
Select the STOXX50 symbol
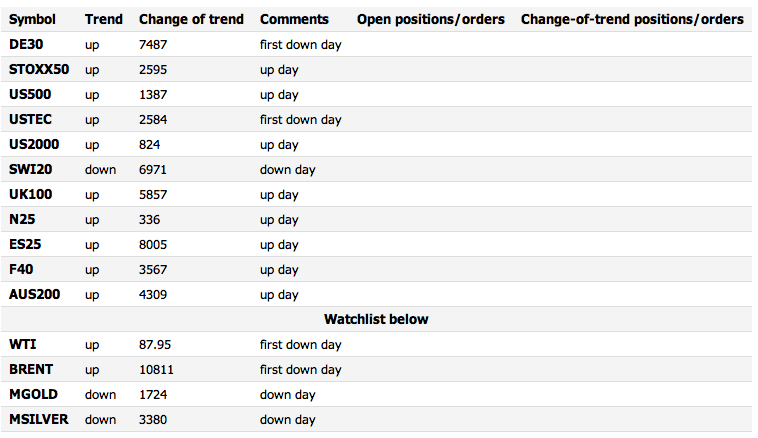coord(39,70)
